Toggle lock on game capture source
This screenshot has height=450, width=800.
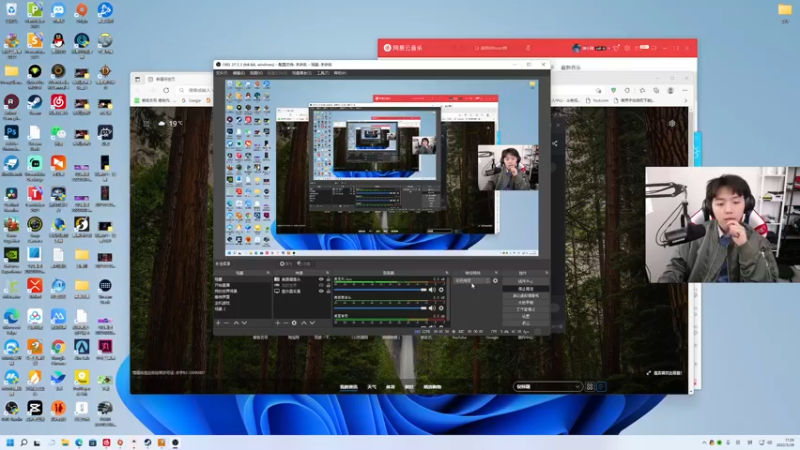(328, 285)
